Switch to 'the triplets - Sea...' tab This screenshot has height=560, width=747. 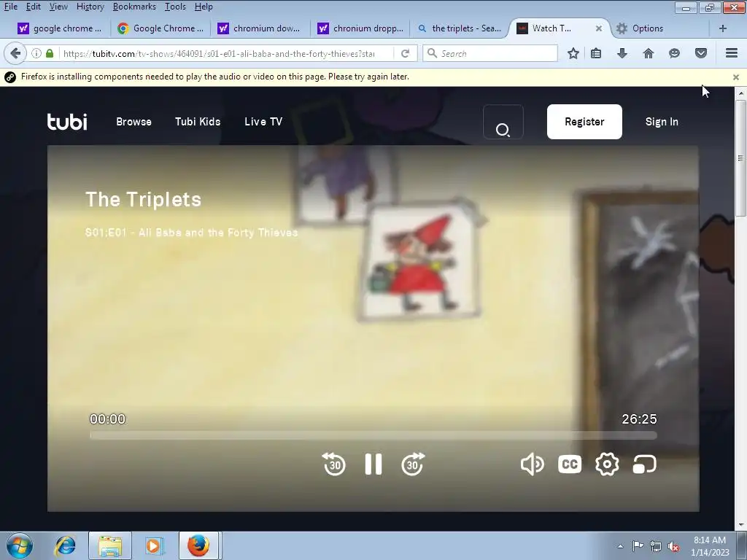click(460, 28)
